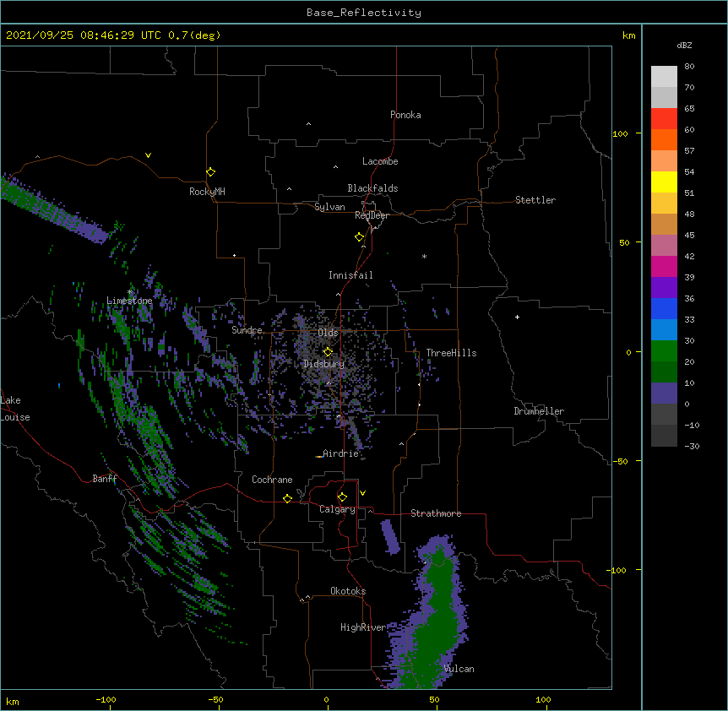Image resolution: width=728 pixels, height=711 pixels.
Task: Select the Lacombe city label
Action: point(380,161)
